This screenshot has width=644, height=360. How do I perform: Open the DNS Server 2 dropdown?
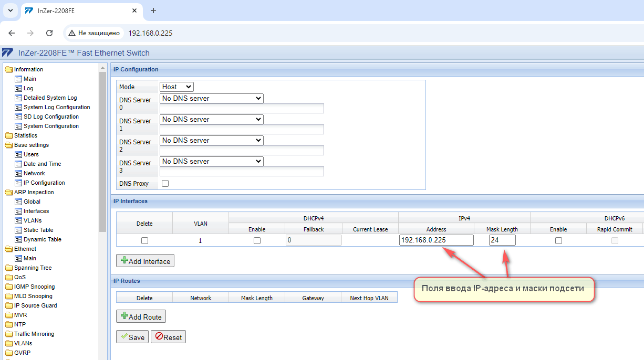pyautogui.click(x=212, y=140)
